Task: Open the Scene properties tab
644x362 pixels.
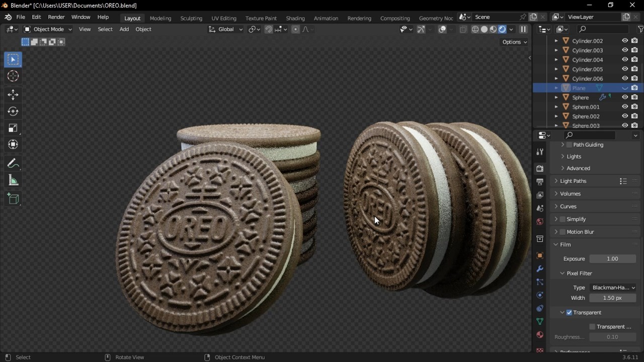Action: click(x=540, y=208)
